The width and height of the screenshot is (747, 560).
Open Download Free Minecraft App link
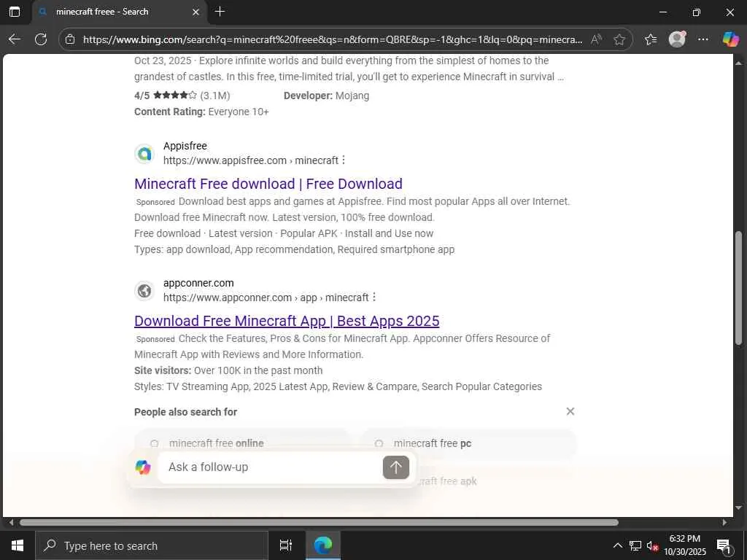tap(287, 321)
